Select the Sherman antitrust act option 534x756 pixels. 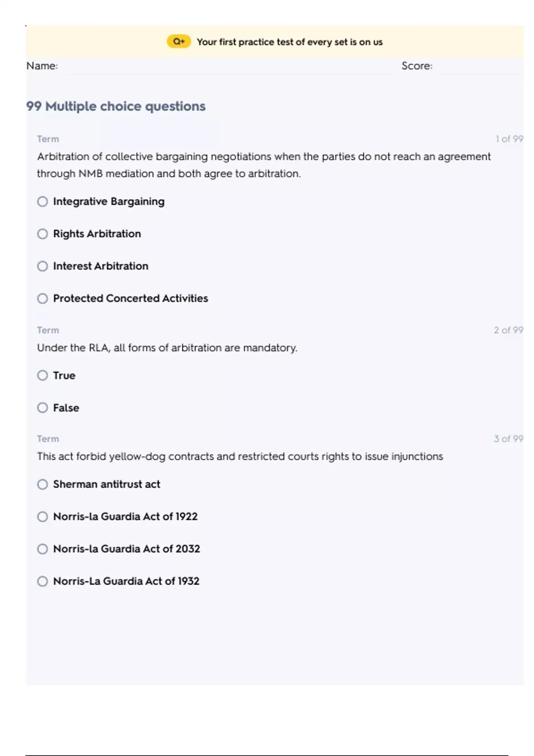43,484
